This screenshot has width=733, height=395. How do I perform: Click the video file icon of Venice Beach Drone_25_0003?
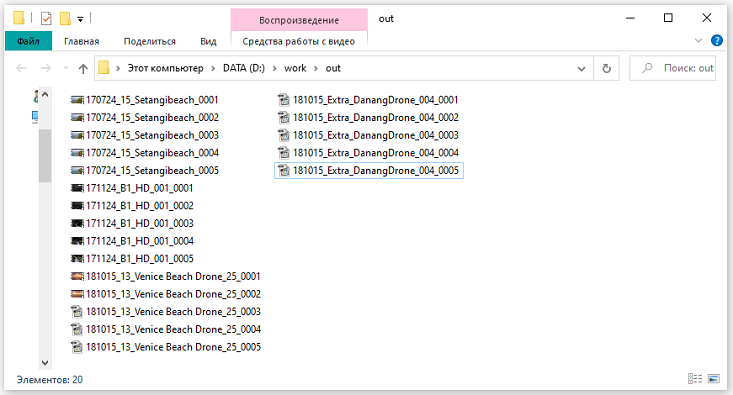tap(77, 312)
